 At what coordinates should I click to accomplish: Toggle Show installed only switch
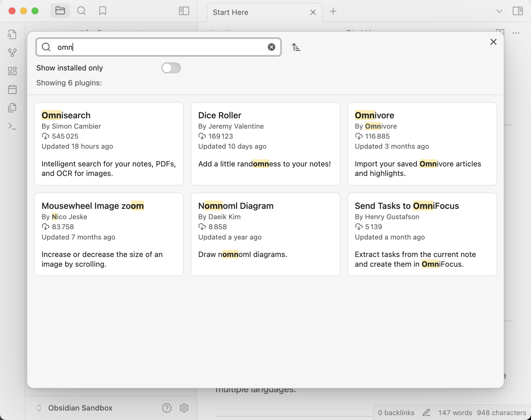(x=171, y=68)
